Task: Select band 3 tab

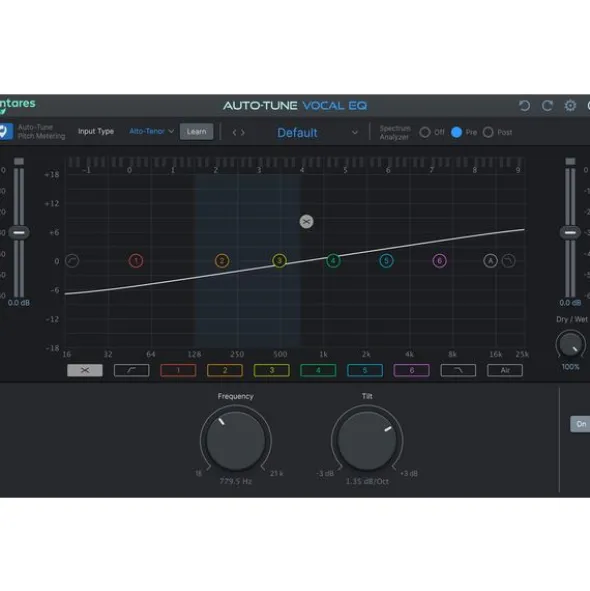Action: 271,371
